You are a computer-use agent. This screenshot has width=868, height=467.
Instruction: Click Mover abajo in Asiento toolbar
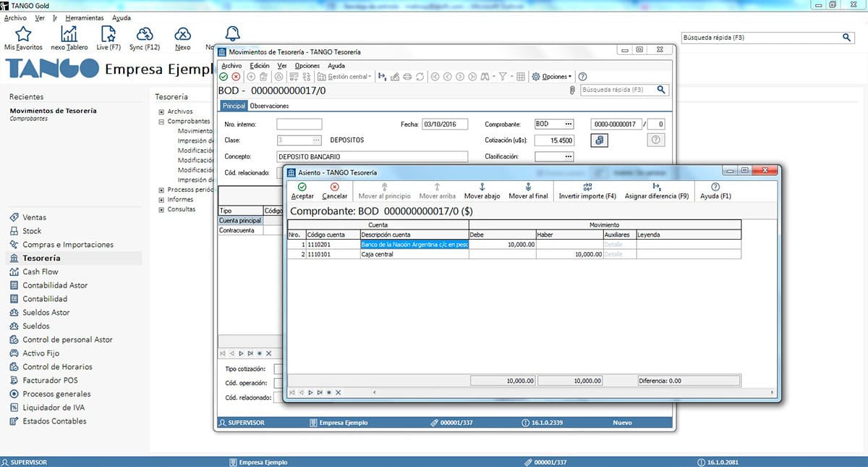(482, 191)
